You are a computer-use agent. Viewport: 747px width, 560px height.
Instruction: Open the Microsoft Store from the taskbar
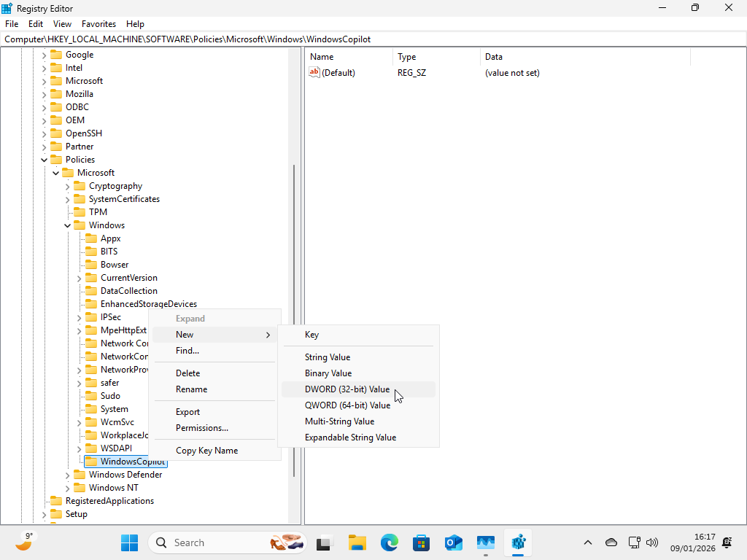(421, 542)
